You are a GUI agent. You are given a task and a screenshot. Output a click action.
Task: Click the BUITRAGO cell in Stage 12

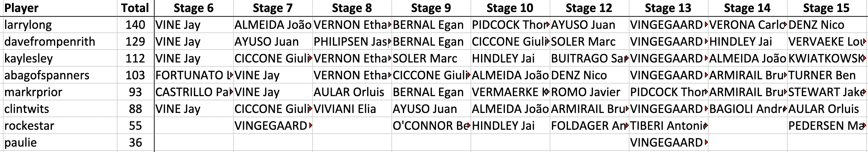pyautogui.click(x=589, y=59)
